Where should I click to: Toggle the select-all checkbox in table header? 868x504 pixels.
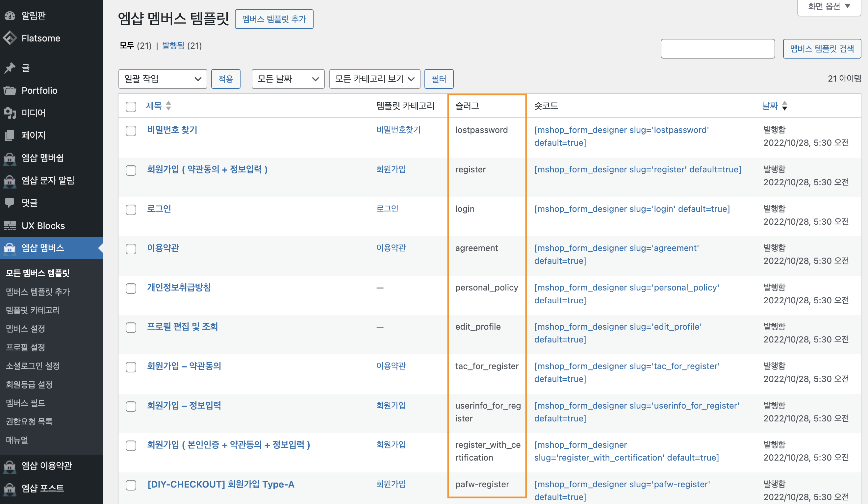click(131, 107)
